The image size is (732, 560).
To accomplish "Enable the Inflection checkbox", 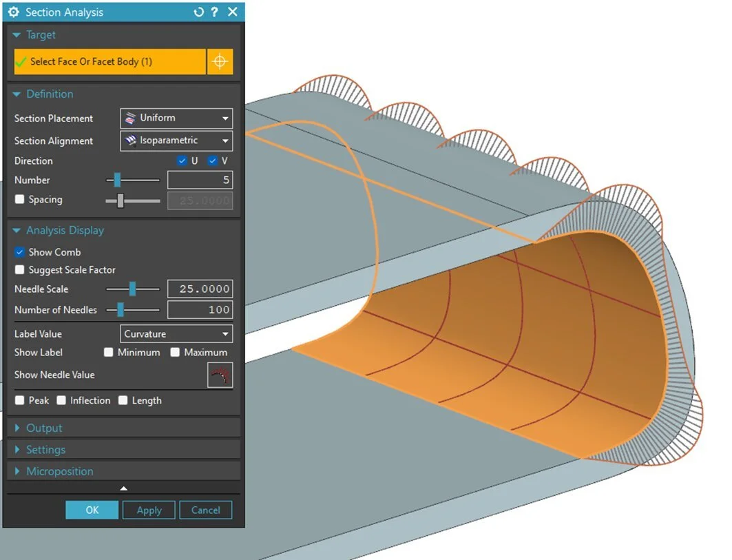I will 61,400.
